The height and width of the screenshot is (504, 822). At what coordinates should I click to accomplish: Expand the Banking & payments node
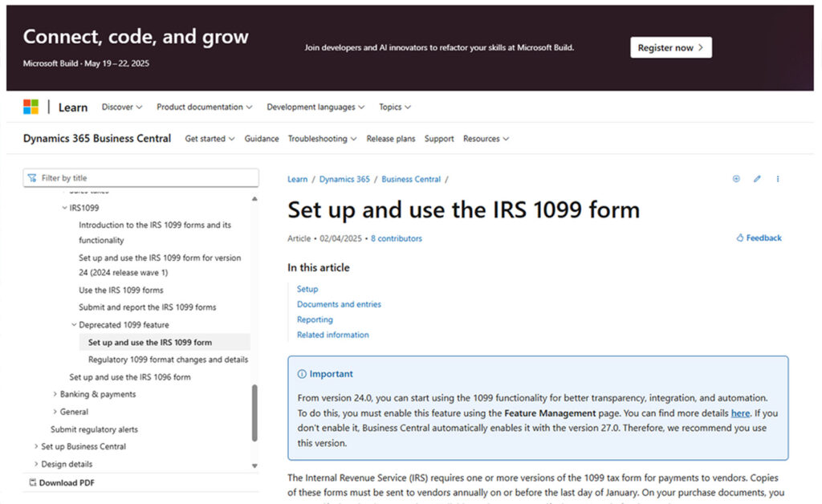point(55,394)
